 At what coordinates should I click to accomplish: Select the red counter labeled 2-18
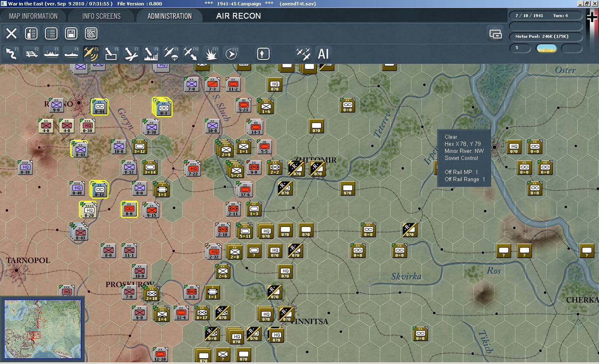223,230
